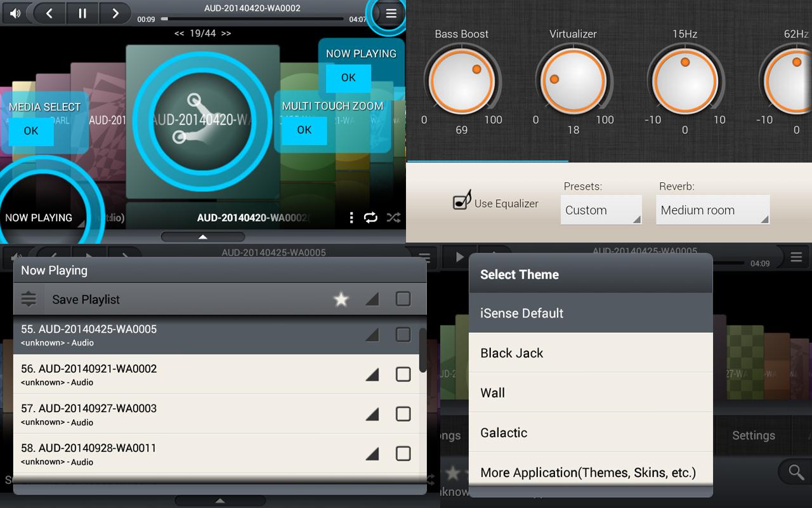Choose the Wall theme
This screenshot has height=508, width=812.
pyautogui.click(x=591, y=392)
